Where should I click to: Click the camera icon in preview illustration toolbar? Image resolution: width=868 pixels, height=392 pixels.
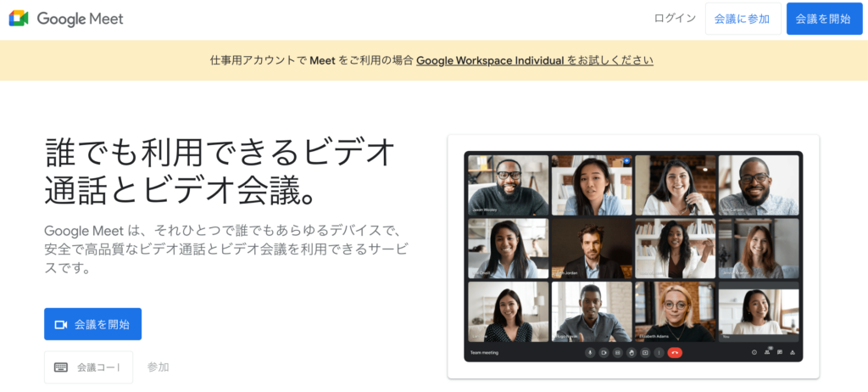tap(604, 353)
